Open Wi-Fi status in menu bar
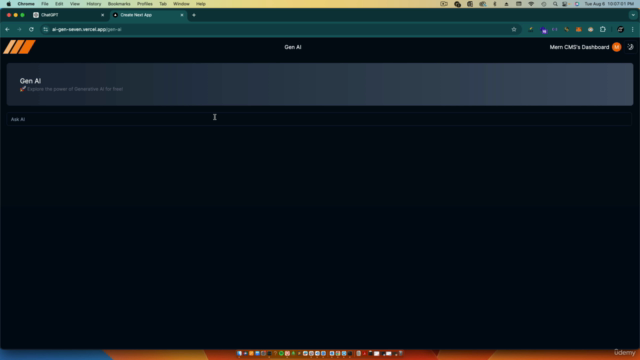640x360 pixels. click(531, 4)
